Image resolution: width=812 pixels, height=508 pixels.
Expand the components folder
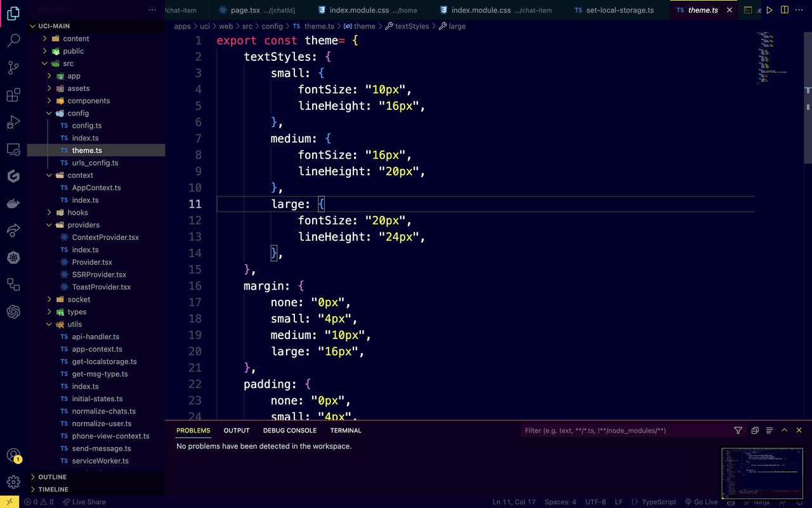coord(96,100)
